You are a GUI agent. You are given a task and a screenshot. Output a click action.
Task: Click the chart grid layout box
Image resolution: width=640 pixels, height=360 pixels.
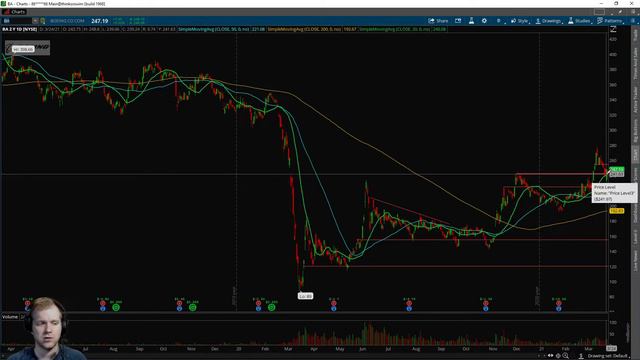click(599, 12)
